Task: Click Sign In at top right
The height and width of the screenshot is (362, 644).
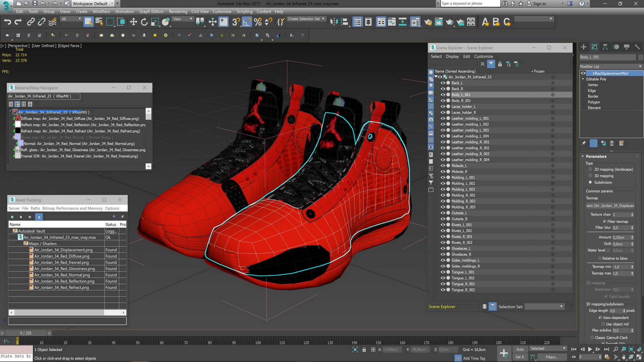Action: (539, 4)
